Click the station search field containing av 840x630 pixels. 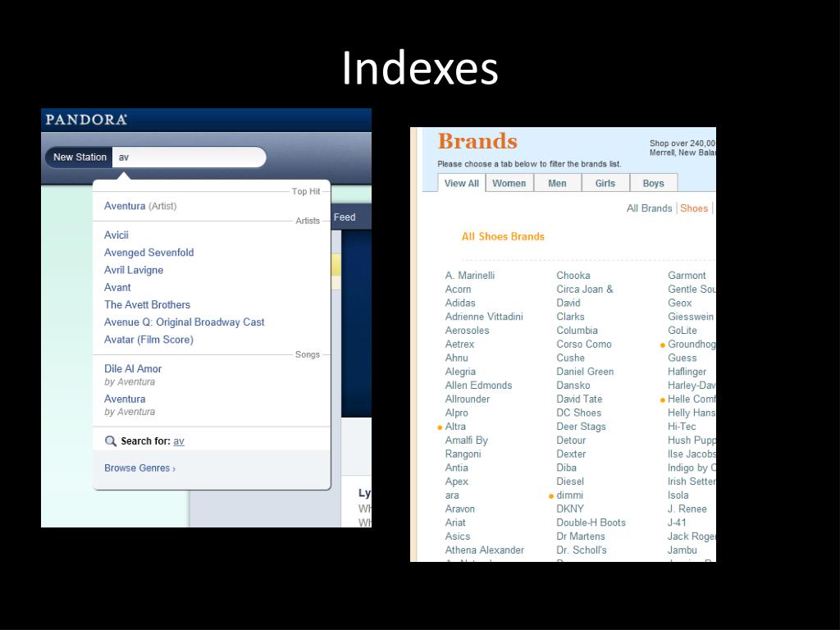[189, 157]
